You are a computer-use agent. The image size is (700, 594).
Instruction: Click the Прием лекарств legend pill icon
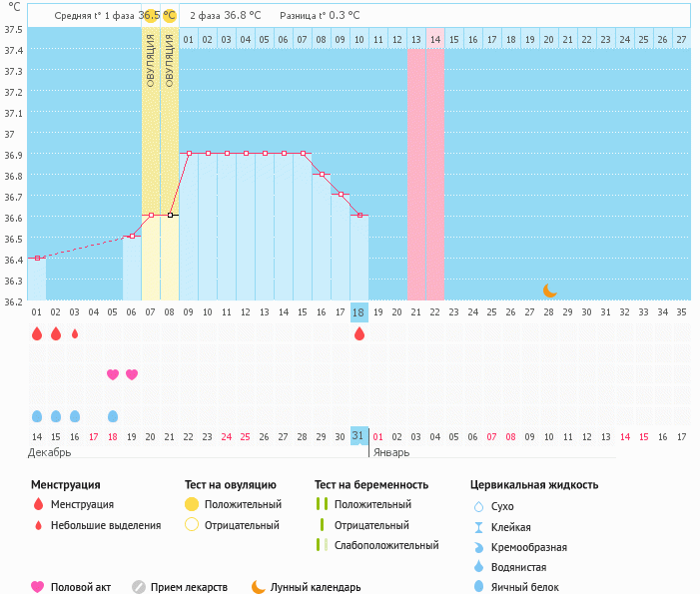click(x=139, y=587)
